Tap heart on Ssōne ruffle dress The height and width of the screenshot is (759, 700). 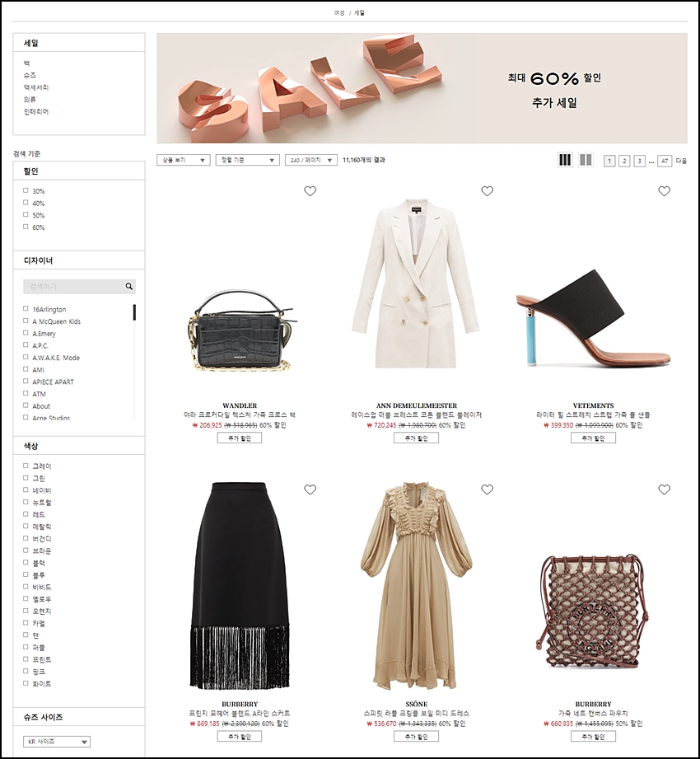(x=488, y=490)
